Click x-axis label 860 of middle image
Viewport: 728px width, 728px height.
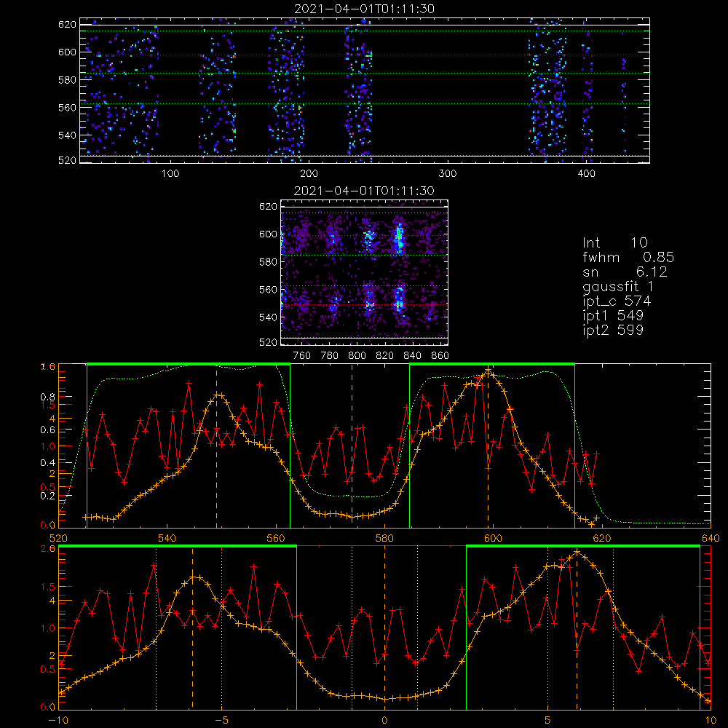tap(440, 356)
